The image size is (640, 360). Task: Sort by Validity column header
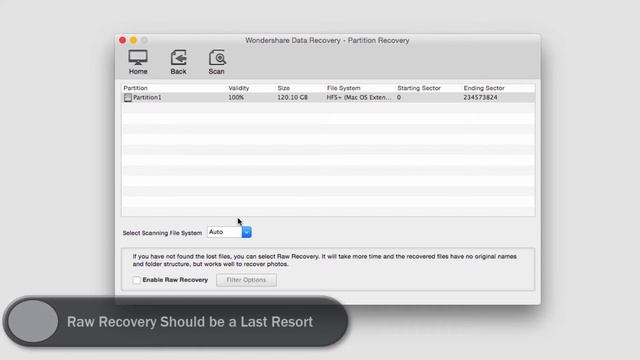point(239,88)
